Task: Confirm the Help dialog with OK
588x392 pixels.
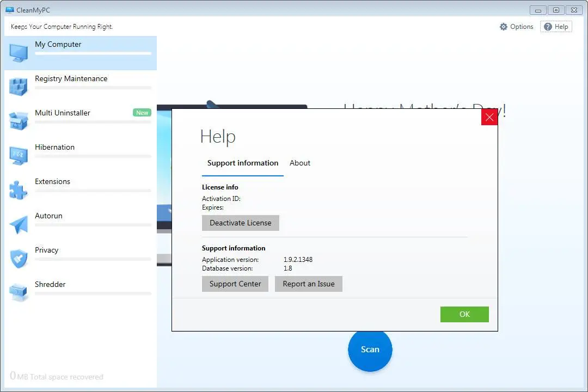Action: (x=464, y=314)
